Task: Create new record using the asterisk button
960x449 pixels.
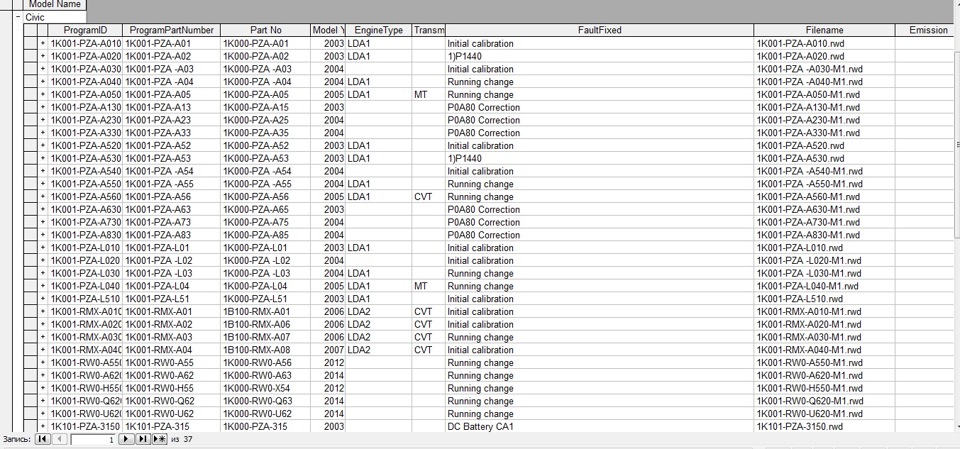Action: [158, 439]
